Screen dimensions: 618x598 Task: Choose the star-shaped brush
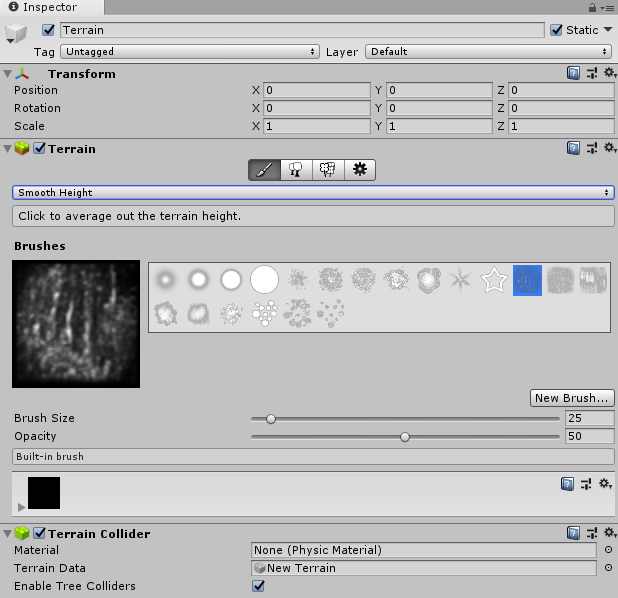[494, 281]
